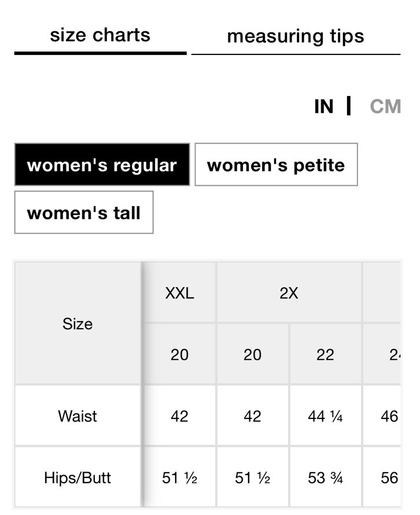The height and width of the screenshot is (515, 420).
Task: Click the XXL column header
Action: [x=179, y=293]
